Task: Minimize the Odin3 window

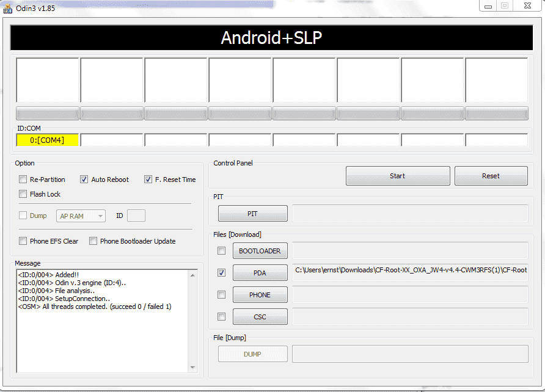Action: tap(488, 6)
